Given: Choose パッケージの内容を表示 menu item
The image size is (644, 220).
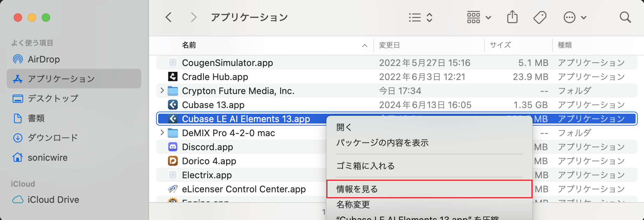Looking at the screenshot, I should coord(382,143).
